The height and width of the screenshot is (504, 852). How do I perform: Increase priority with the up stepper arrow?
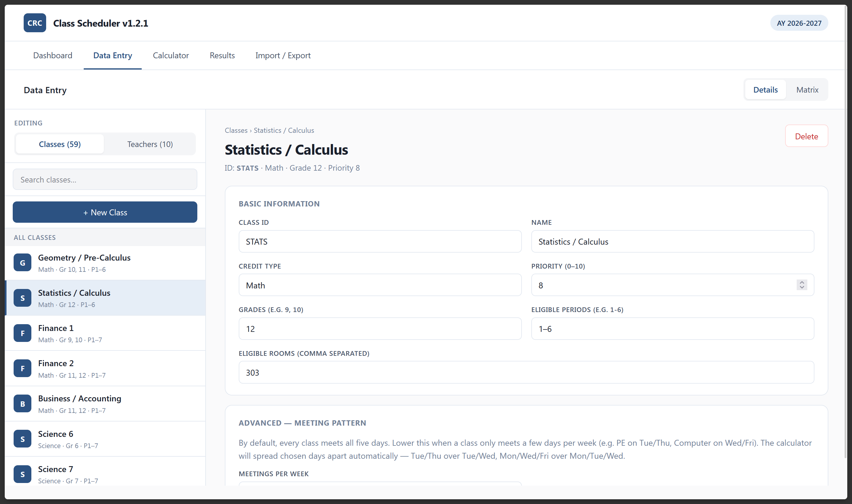[x=802, y=282]
